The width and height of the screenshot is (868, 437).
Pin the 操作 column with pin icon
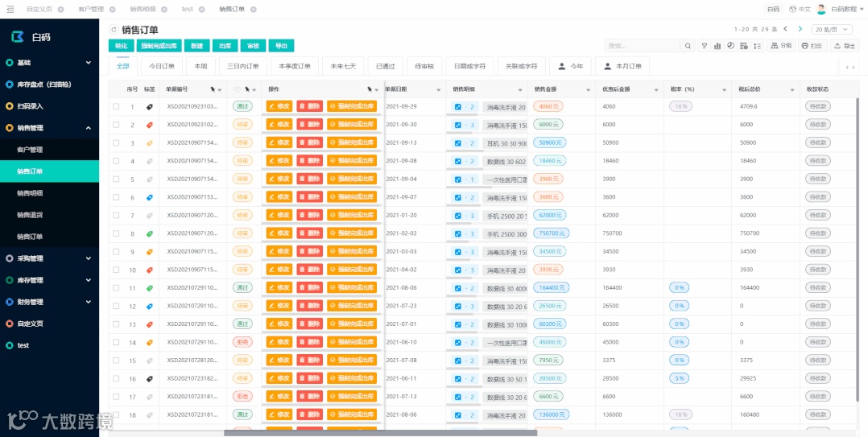pos(370,89)
